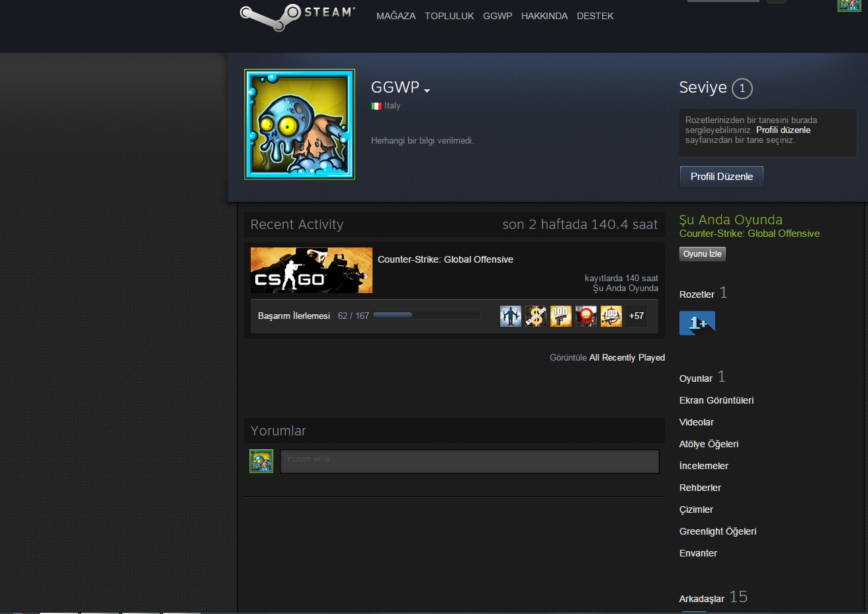868x614 pixels.
Task: Click the level 1 circle badge
Action: (x=742, y=89)
